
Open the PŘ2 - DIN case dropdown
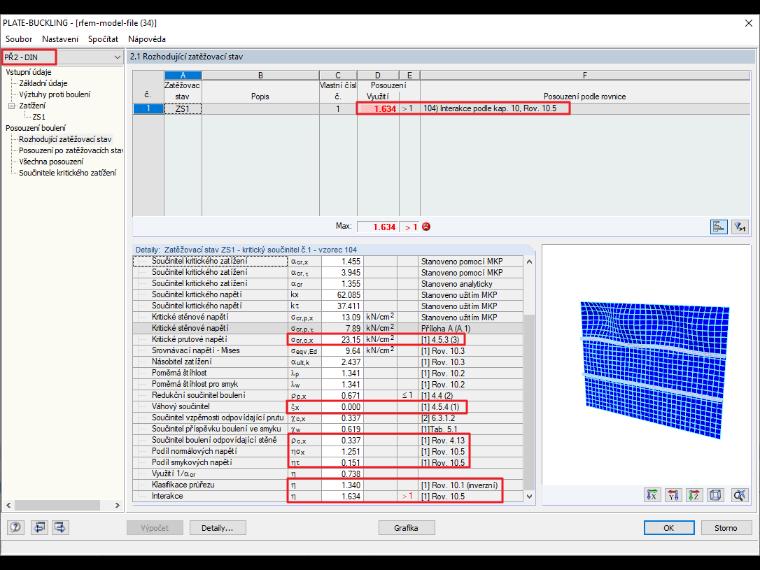pyautogui.click(x=117, y=57)
